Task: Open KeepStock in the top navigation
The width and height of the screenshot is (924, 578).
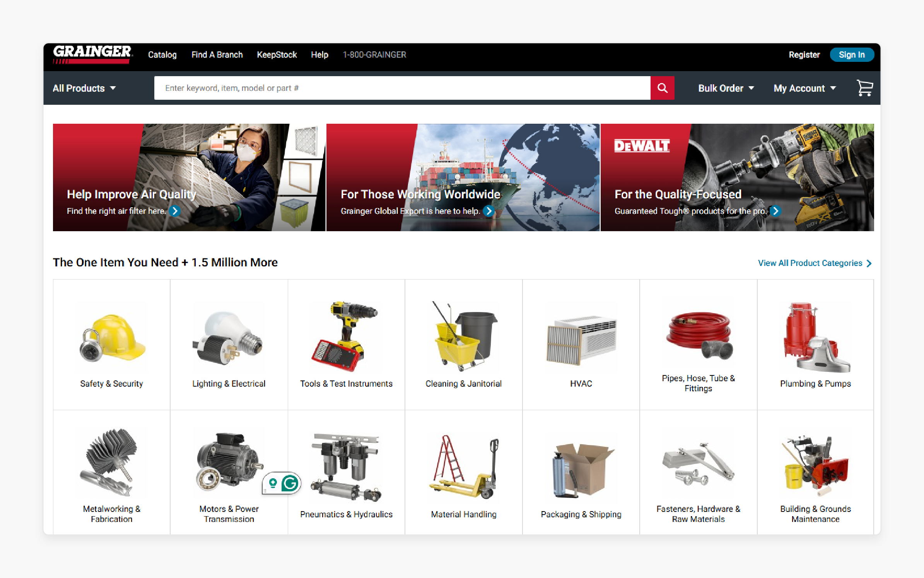Action: tap(277, 55)
